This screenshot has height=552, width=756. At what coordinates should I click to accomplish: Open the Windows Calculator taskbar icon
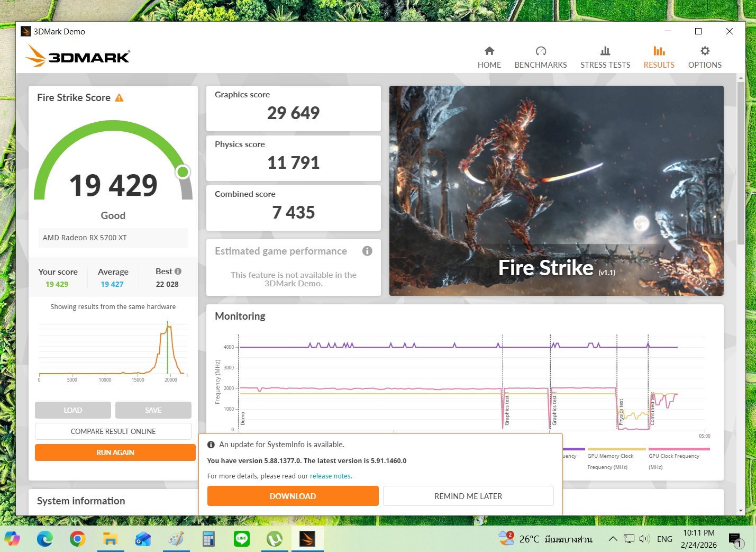coord(208,539)
